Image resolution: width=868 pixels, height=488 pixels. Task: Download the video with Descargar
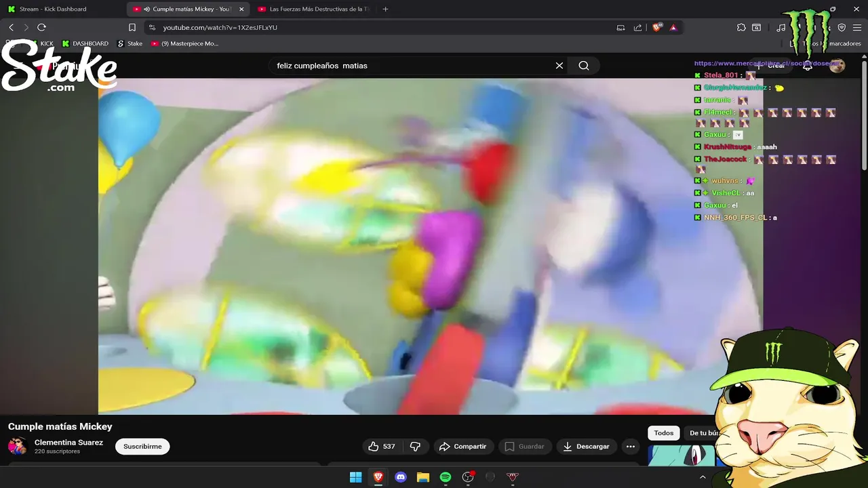tap(587, 447)
